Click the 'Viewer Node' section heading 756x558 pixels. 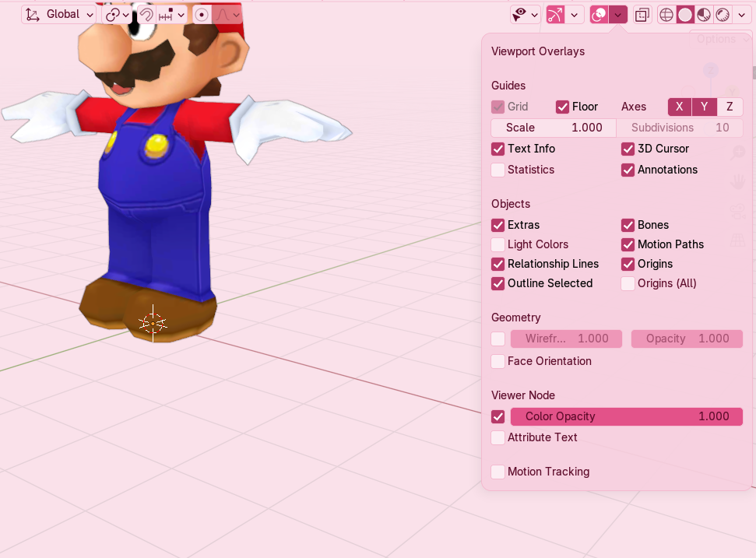pos(523,395)
